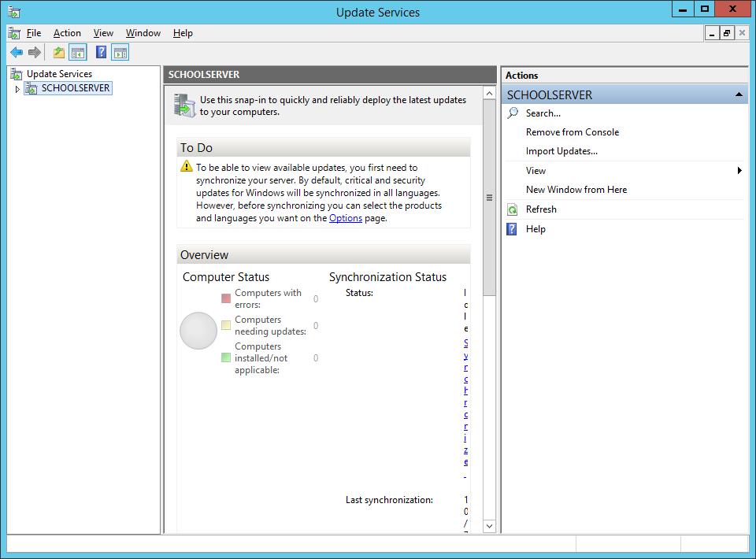Click the SCHOOLSERVER server icon in tree
The height and width of the screenshot is (559, 756).
pos(31,88)
